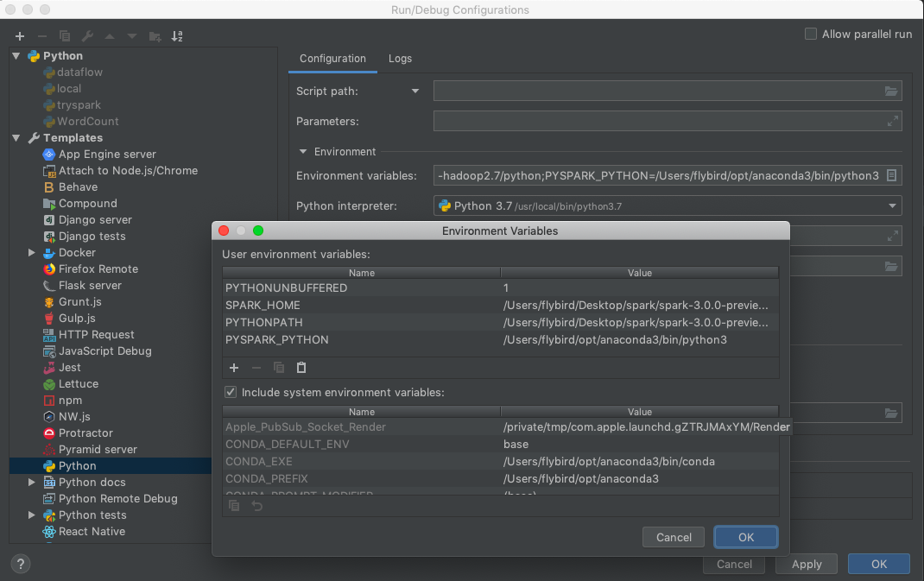Open the help question mark button
Viewport: 924px width, 581px height.
(x=21, y=564)
